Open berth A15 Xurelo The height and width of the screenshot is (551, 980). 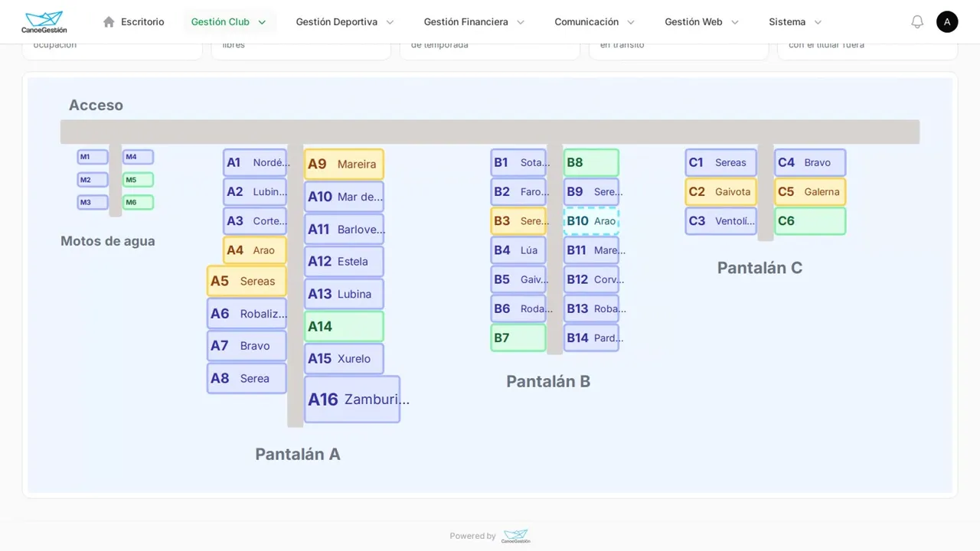tap(344, 358)
